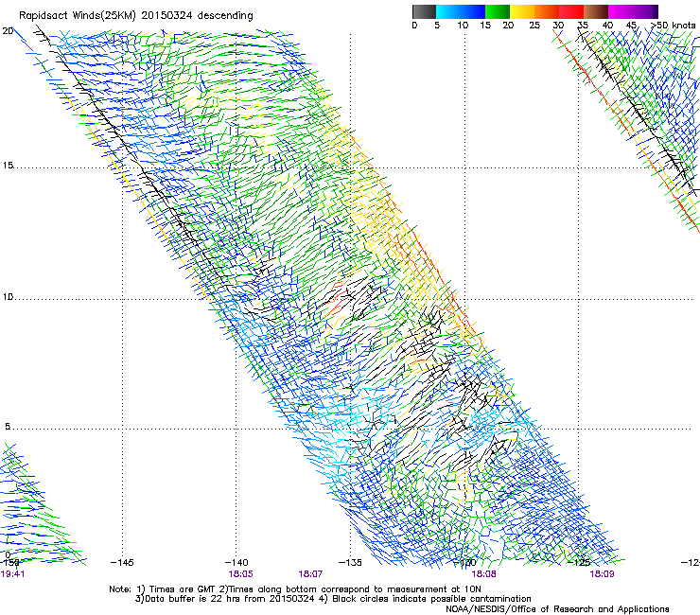Click the purple time stamp '19:41'
Viewport: 700px width, 615px height.
(x=12, y=574)
